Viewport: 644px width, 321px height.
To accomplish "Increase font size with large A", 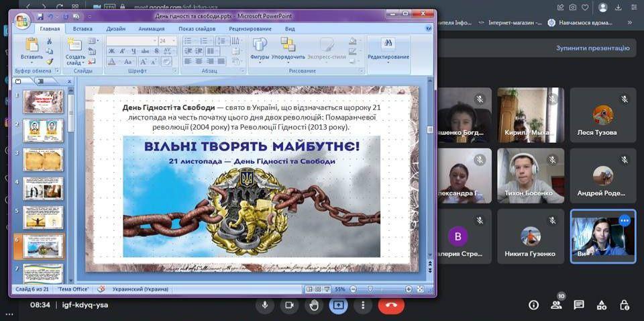I will pos(143,62).
